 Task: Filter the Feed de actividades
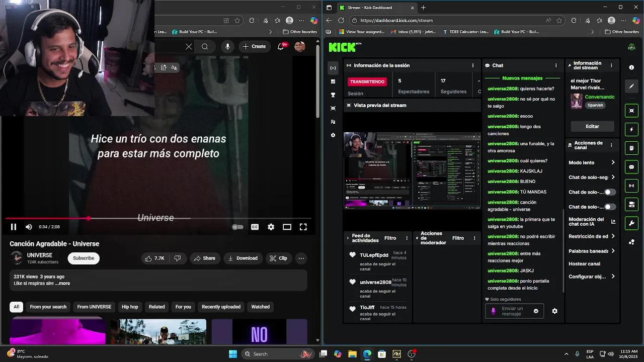coord(390,238)
